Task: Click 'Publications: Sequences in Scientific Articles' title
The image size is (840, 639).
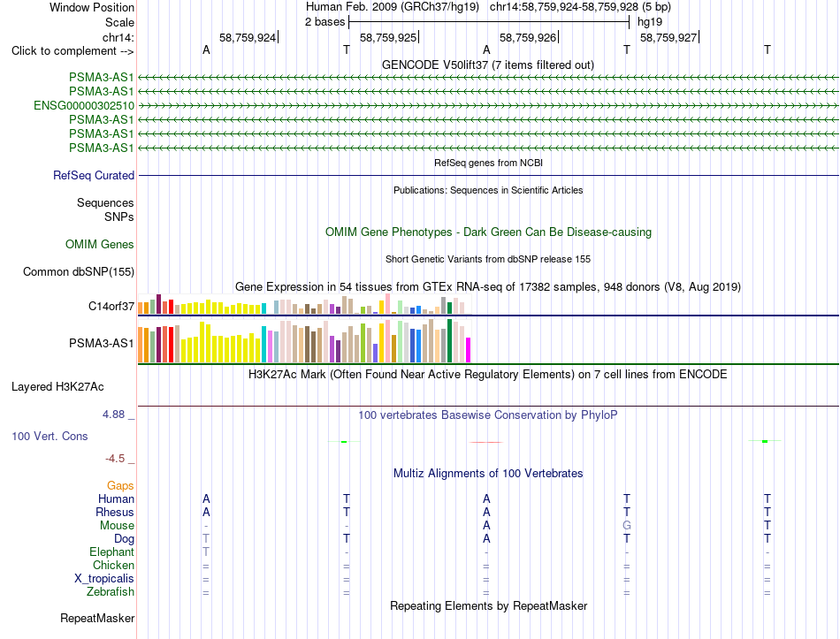Action: (488, 190)
